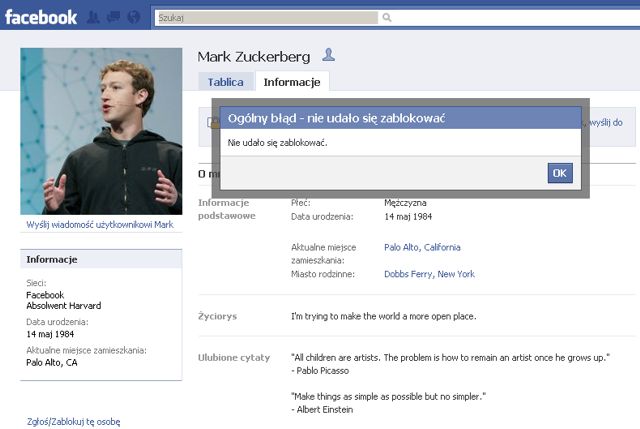The width and height of the screenshot is (640, 429).
Task: Click the 'Miasto rodzinne:' label
Action: (323, 274)
